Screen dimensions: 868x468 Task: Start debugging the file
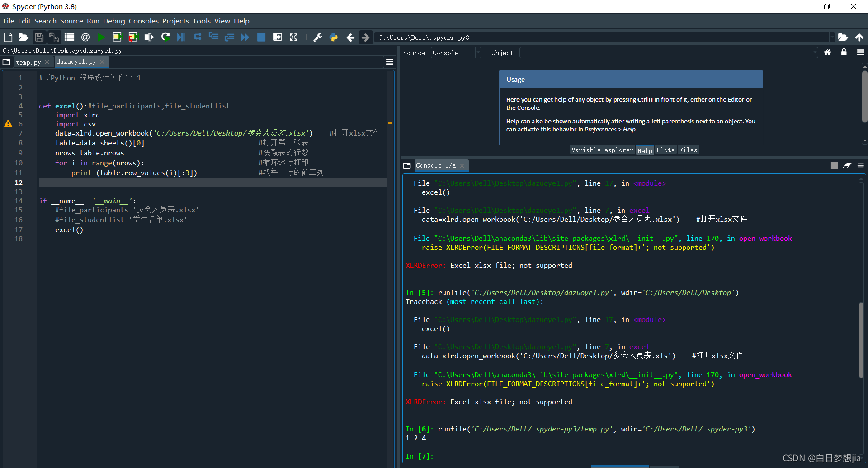point(181,37)
